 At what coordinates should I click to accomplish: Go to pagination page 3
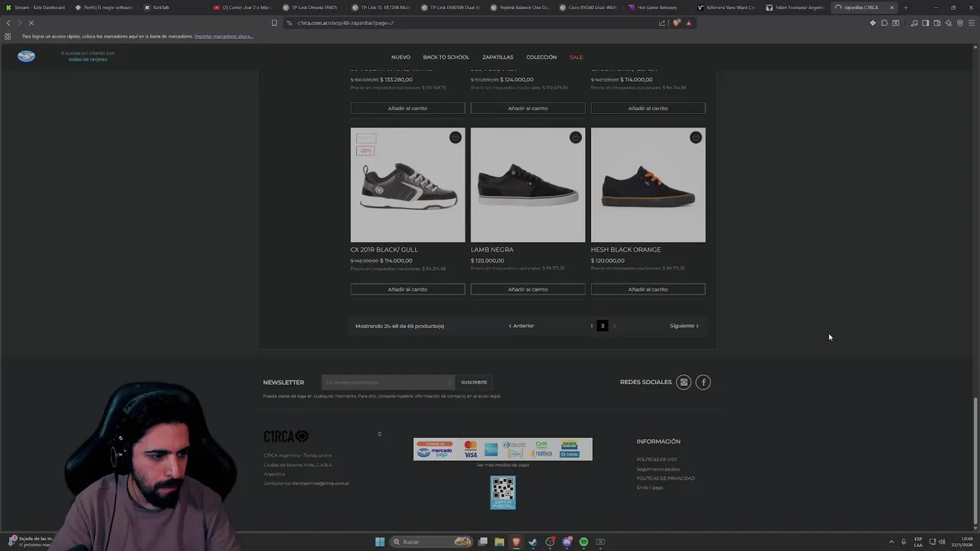pos(613,326)
